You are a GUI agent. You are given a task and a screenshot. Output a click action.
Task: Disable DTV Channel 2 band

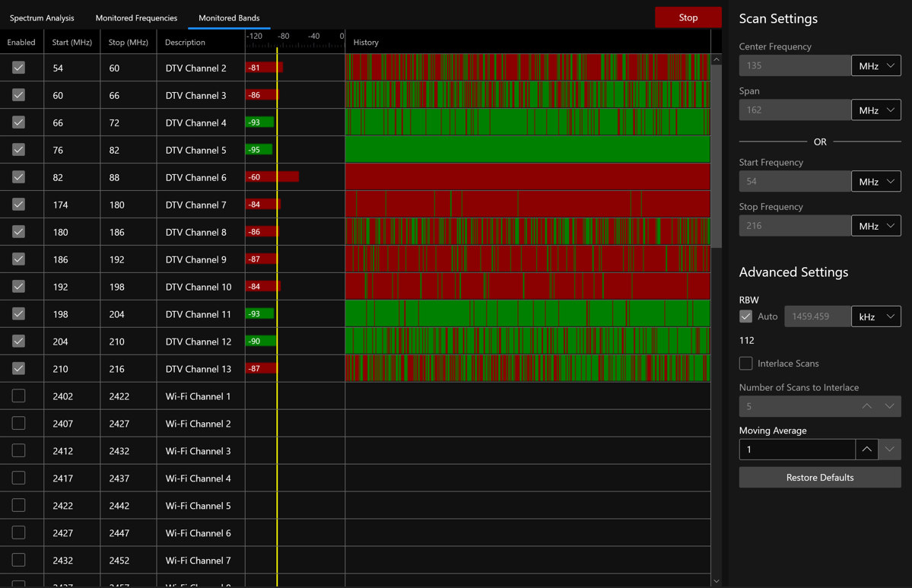(x=18, y=68)
